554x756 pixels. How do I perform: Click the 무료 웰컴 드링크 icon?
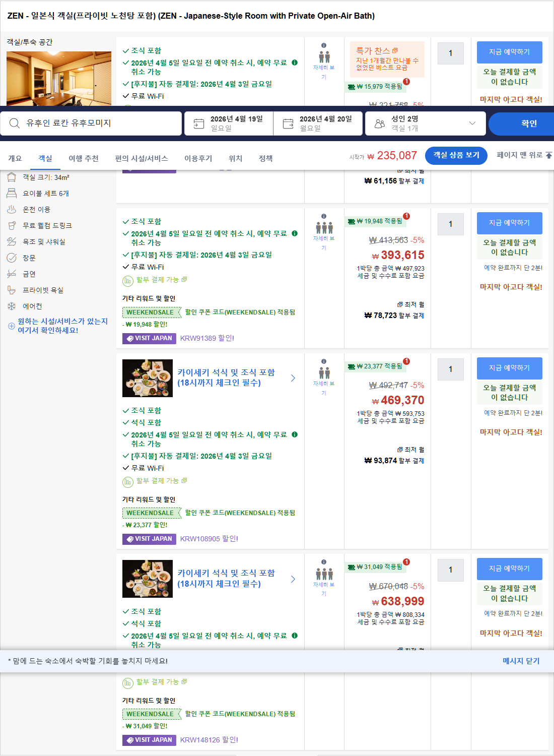(x=11, y=225)
